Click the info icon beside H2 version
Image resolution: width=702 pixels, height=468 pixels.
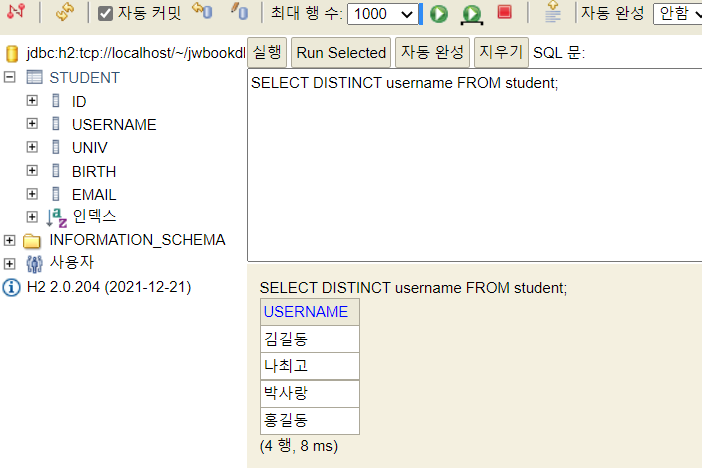(12, 288)
